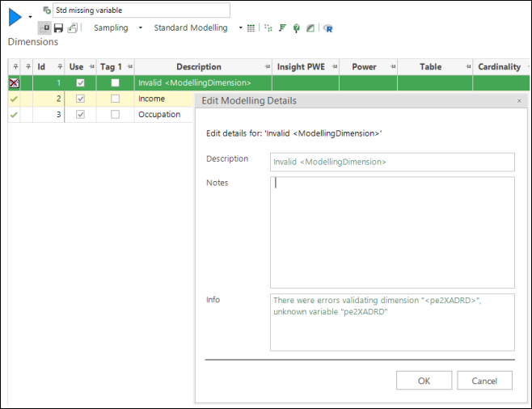Viewport: 532px width, 409px height.
Task: Click the green tree question mark icon
Action: tap(296, 28)
